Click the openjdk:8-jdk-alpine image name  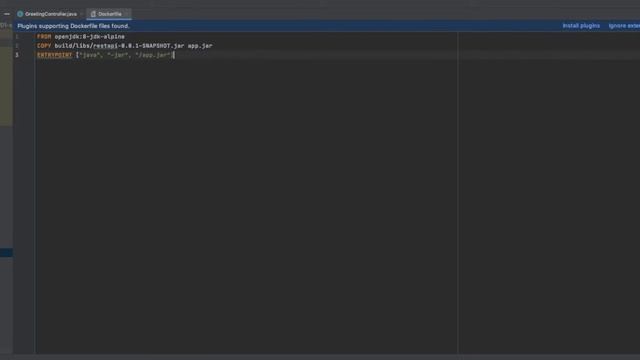pyautogui.click(x=89, y=37)
